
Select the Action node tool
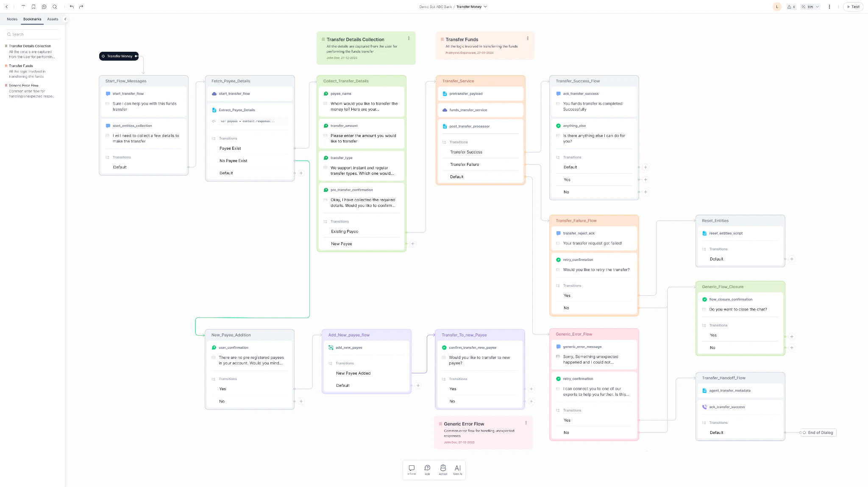click(442, 470)
